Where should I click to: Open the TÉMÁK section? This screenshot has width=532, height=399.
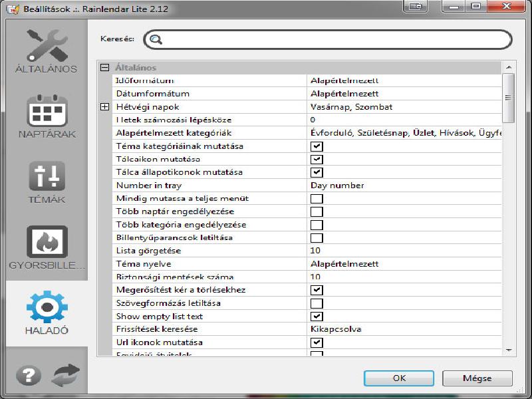47,182
